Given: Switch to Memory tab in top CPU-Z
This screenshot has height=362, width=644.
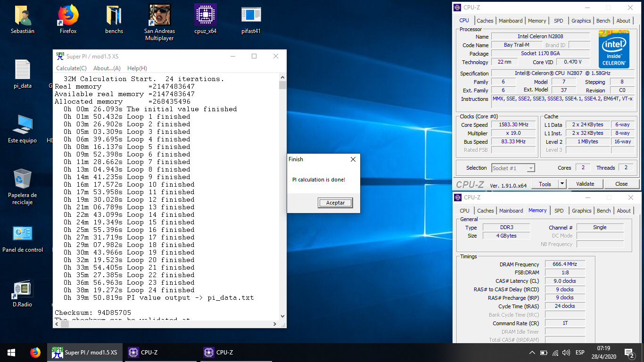Looking at the screenshot, I should coord(537,21).
